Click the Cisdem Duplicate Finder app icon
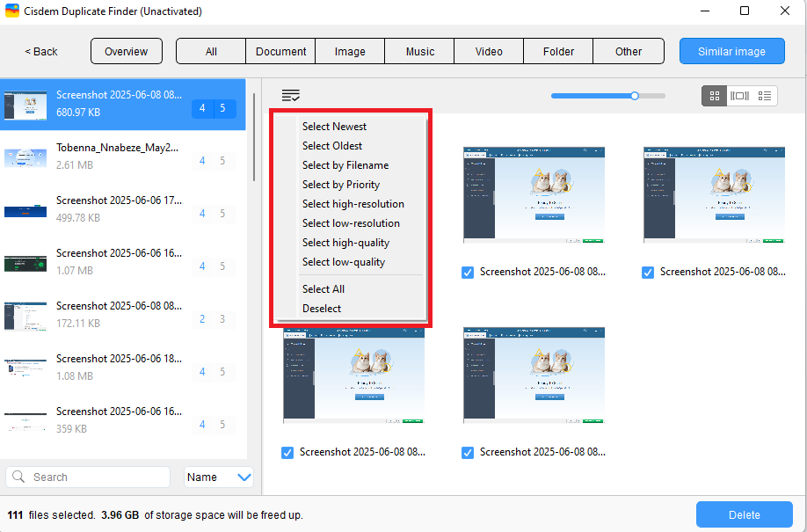This screenshot has height=532, width=807. 11,11
